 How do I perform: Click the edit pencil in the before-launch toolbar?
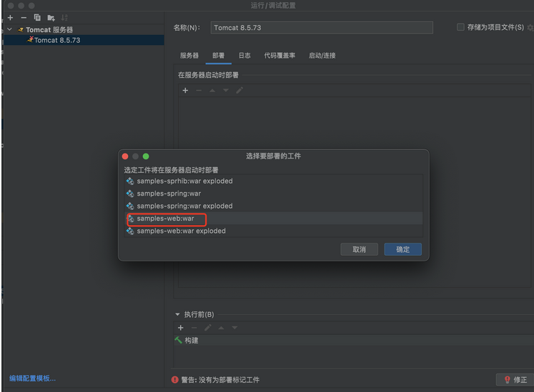point(208,328)
